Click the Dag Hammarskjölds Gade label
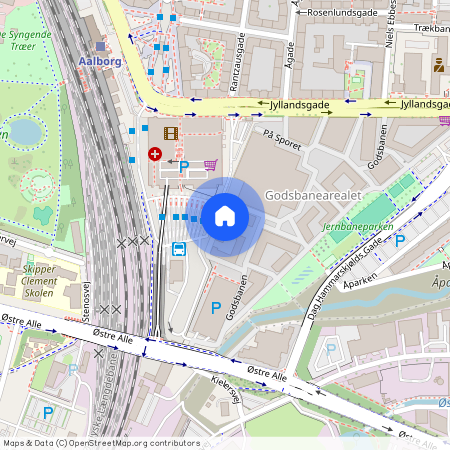450x450 pixels. pyautogui.click(x=345, y=279)
